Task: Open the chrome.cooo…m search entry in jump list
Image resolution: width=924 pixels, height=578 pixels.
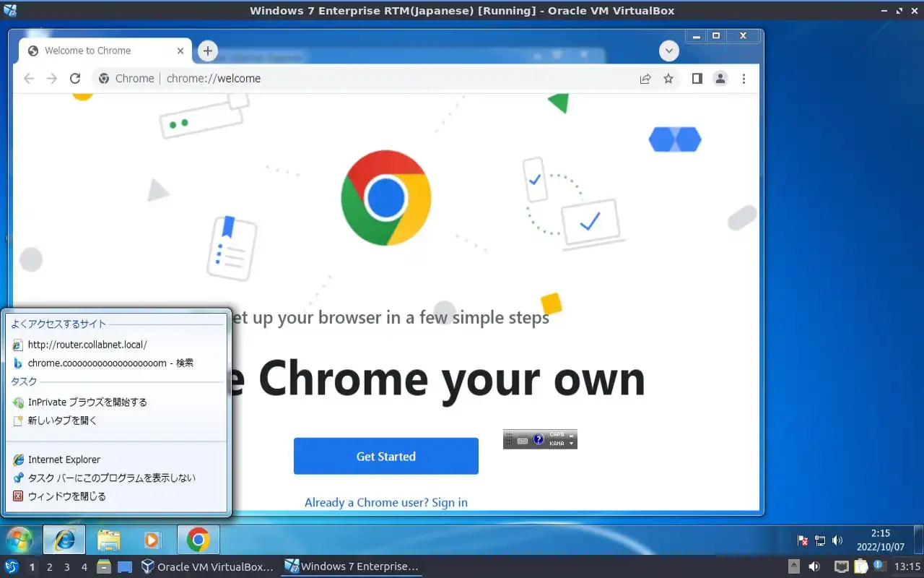Action: 116,363
